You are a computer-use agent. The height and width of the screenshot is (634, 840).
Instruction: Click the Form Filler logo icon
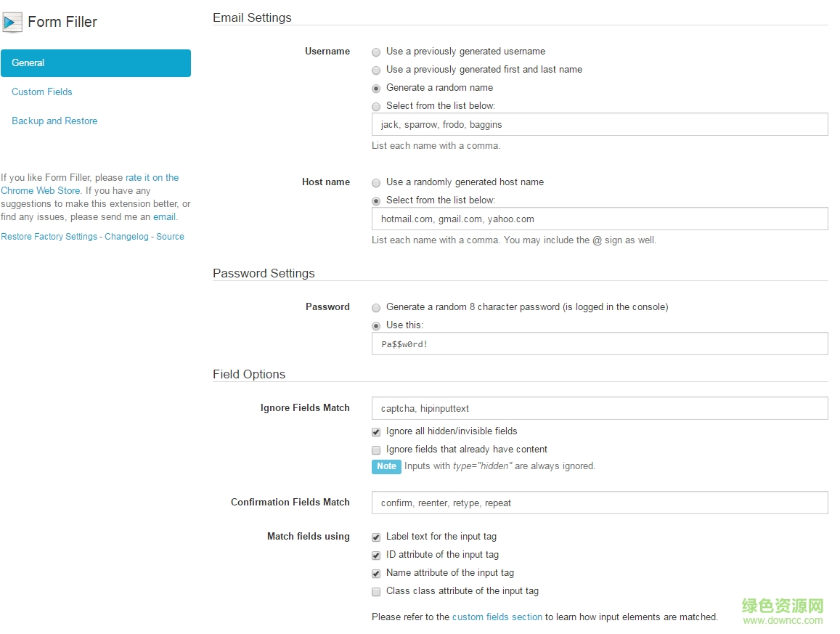click(12, 22)
